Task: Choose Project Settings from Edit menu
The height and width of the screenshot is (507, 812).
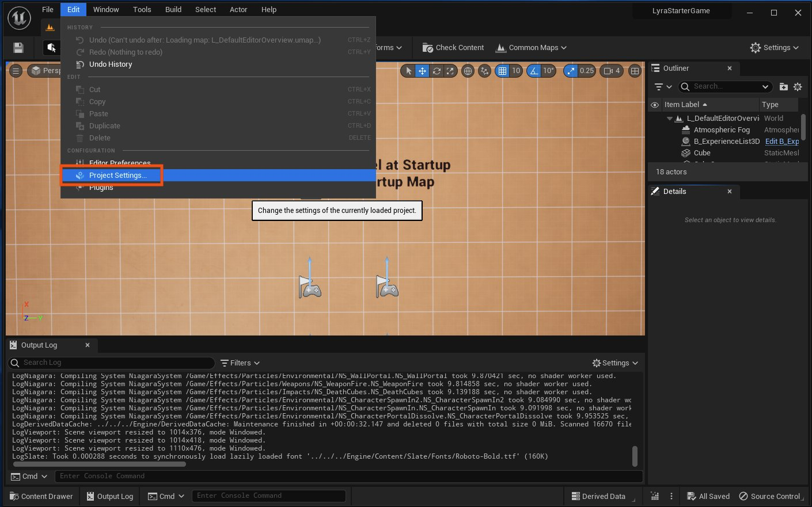Action: [218, 176]
